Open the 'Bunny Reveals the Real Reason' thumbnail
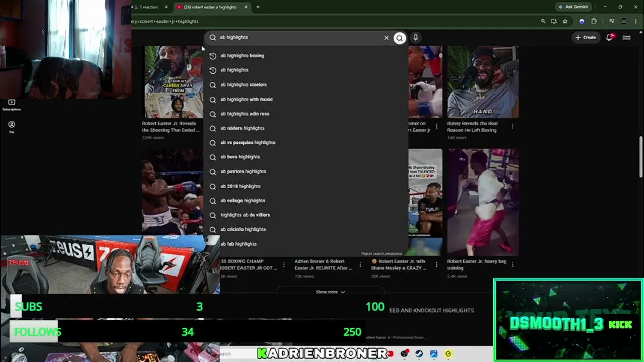This screenshot has height=362, width=644. pyautogui.click(x=483, y=82)
